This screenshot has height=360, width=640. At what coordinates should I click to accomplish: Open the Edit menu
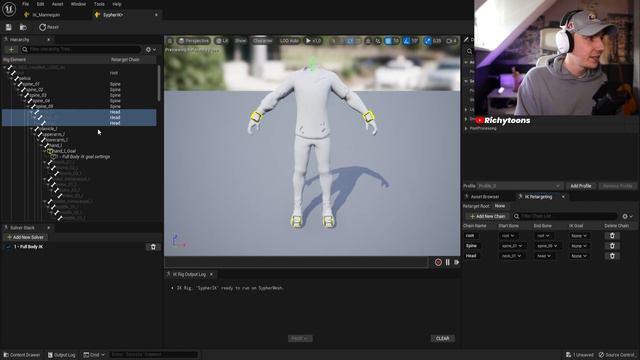click(40, 4)
